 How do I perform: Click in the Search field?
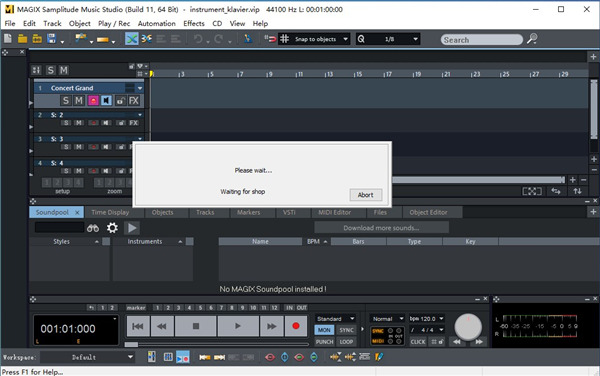481,39
